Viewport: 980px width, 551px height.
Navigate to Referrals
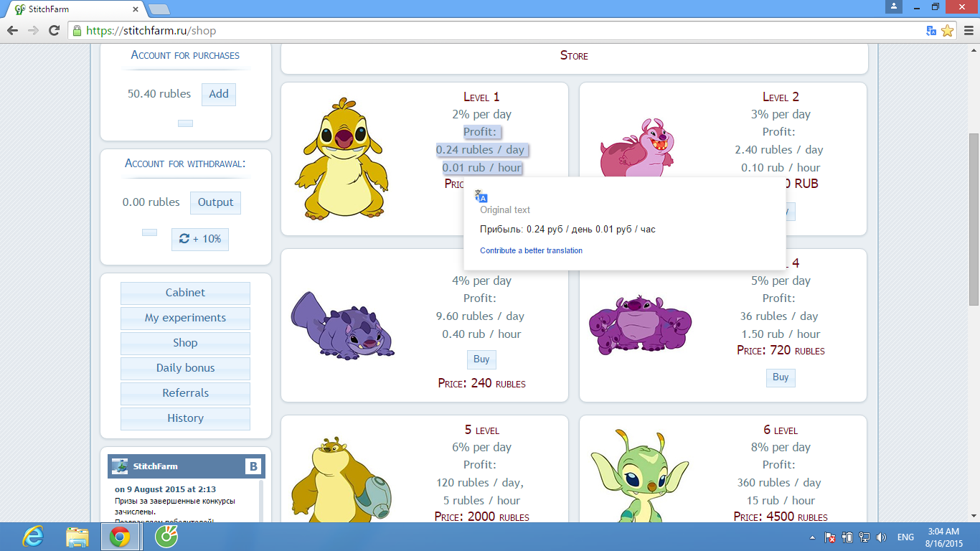pyautogui.click(x=185, y=393)
